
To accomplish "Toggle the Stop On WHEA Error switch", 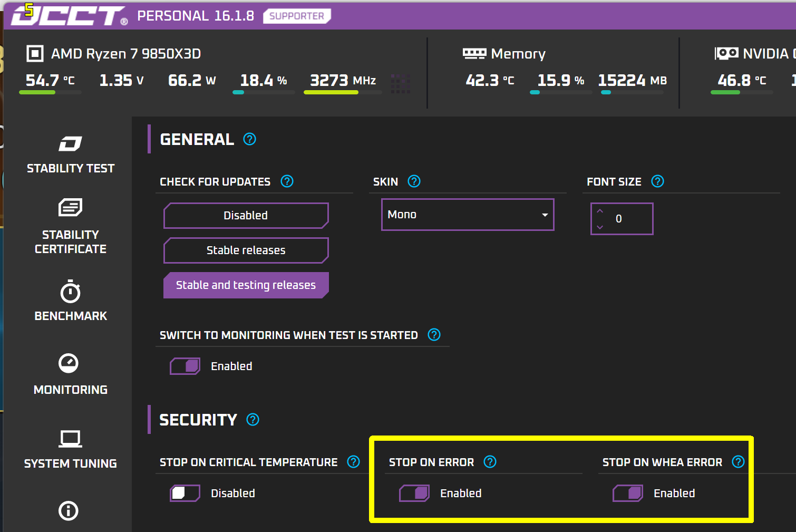I will point(628,493).
